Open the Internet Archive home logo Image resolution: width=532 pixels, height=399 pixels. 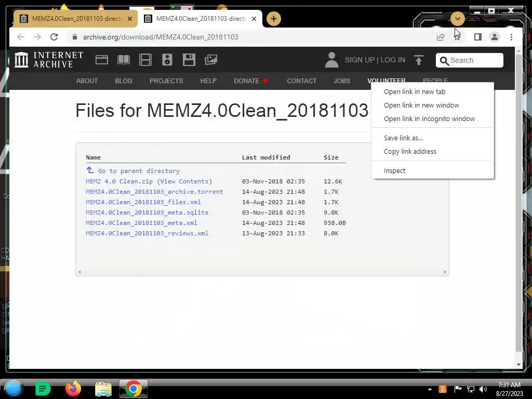49,60
